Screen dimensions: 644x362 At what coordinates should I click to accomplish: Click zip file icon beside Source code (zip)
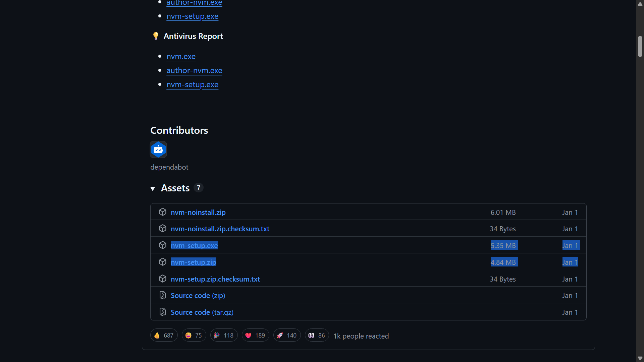[163, 295]
